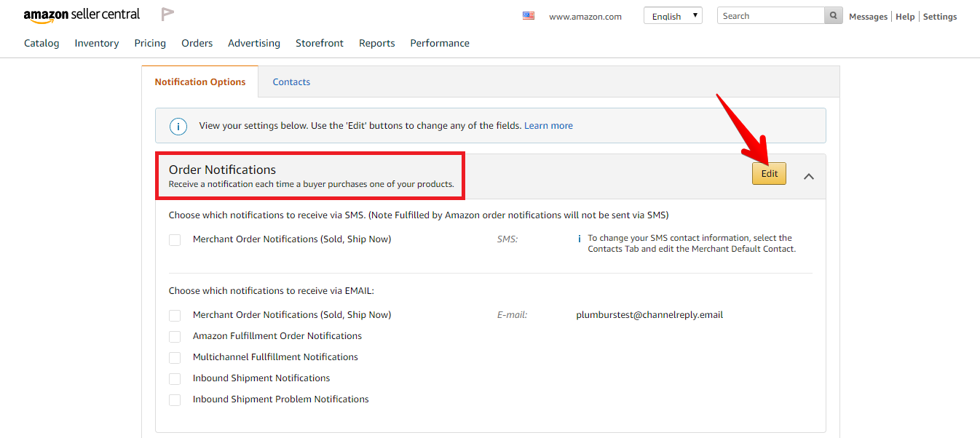Open the Performance menu
Image resolution: width=980 pixels, height=438 pixels.
pos(440,43)
